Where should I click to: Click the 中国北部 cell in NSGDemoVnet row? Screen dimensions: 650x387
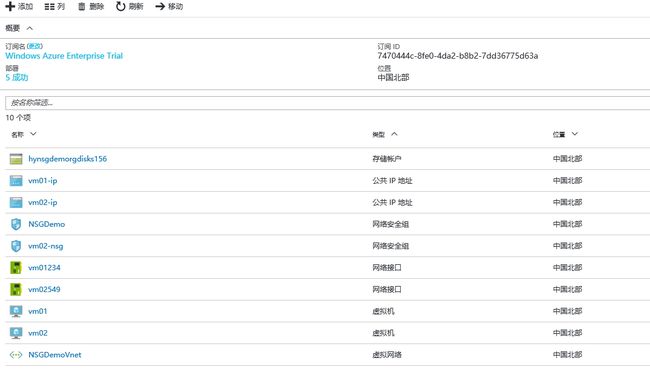pyautogui.click(x=568, y=355)
